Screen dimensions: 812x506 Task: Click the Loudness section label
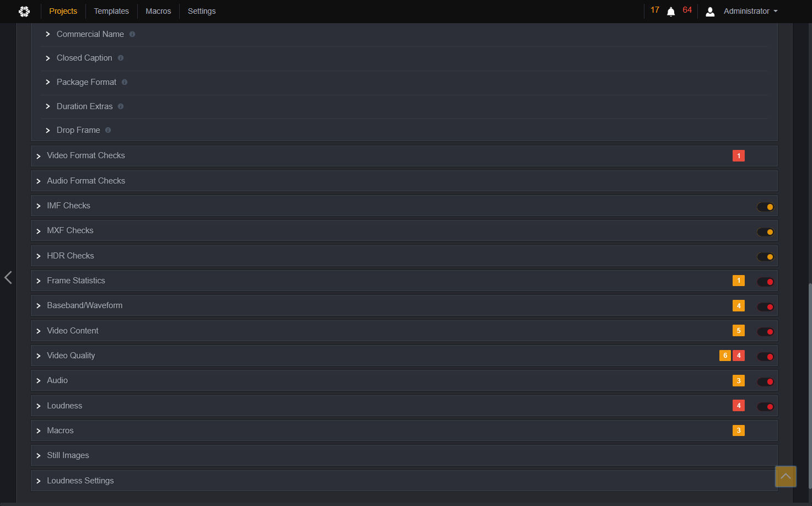(64, 406)
